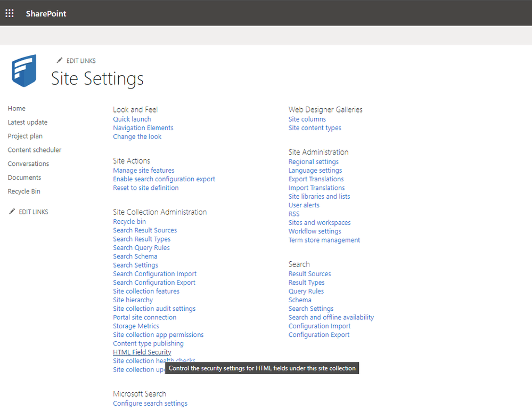Image resolution: width=532 pixels, height=419 pixels.
Task: Open Search Result Types link
Action: 142,239
